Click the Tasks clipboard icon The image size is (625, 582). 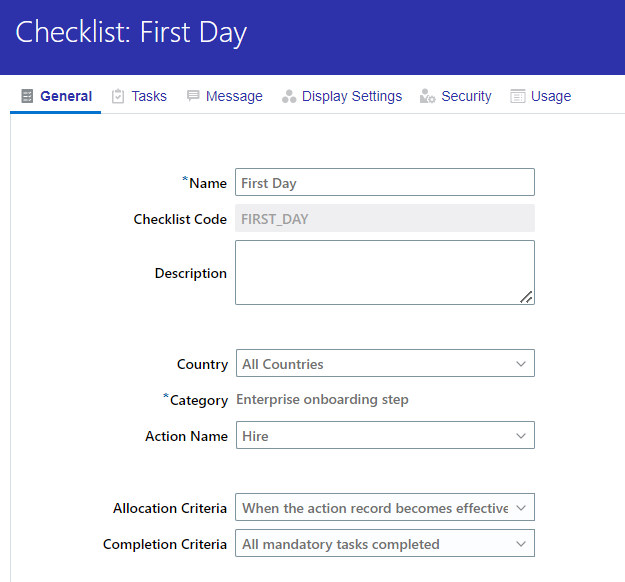[x=118, y=96]
